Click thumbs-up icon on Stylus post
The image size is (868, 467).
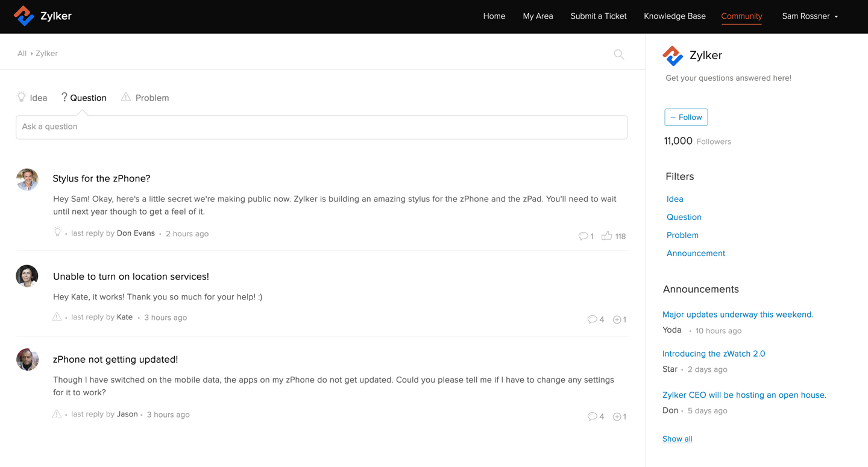click(x=606, y=236)
